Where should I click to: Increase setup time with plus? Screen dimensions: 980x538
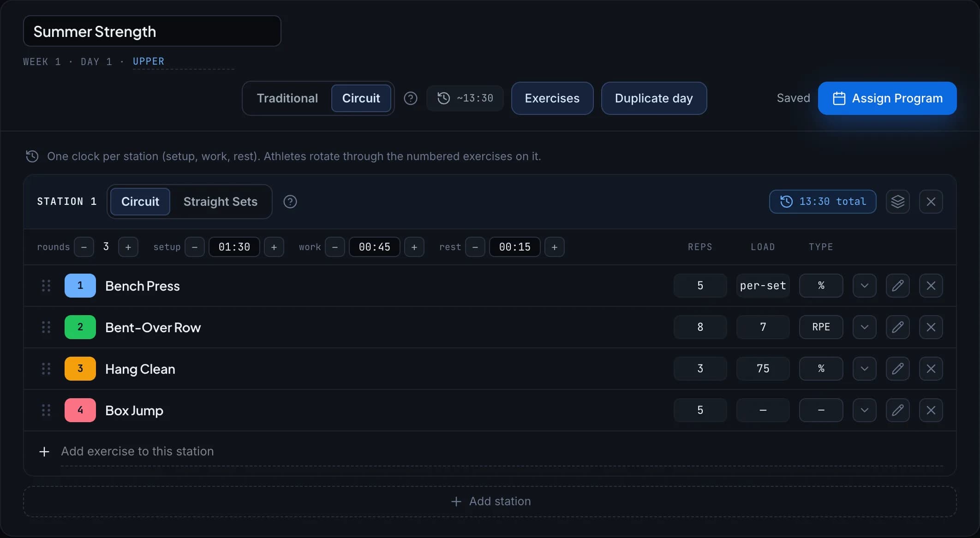point(274,247)
